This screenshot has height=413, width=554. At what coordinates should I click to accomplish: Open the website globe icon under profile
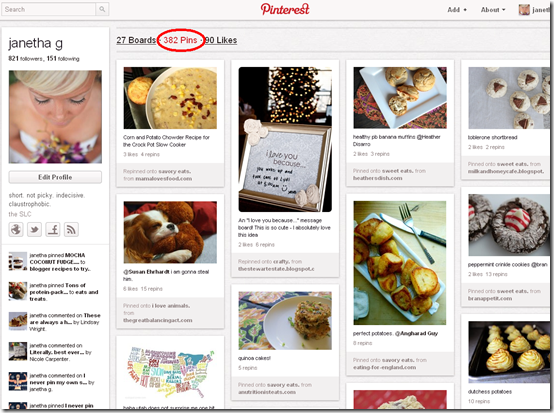click(16, 230)
